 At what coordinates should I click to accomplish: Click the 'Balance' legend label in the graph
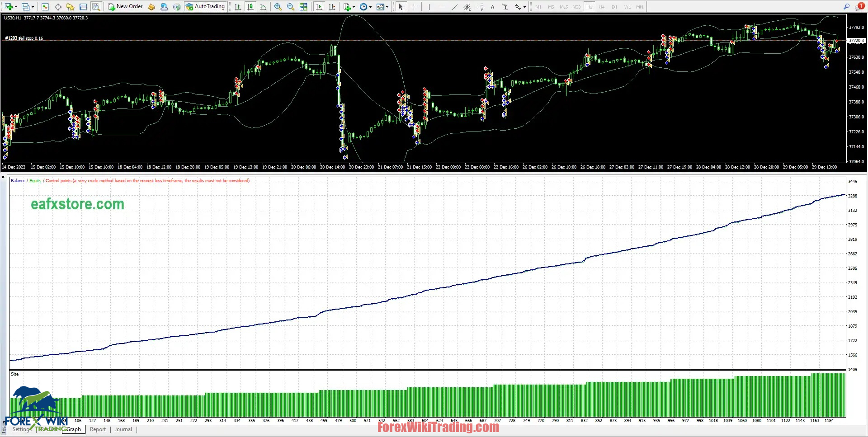pyautogui.click(x=18, y=181)
